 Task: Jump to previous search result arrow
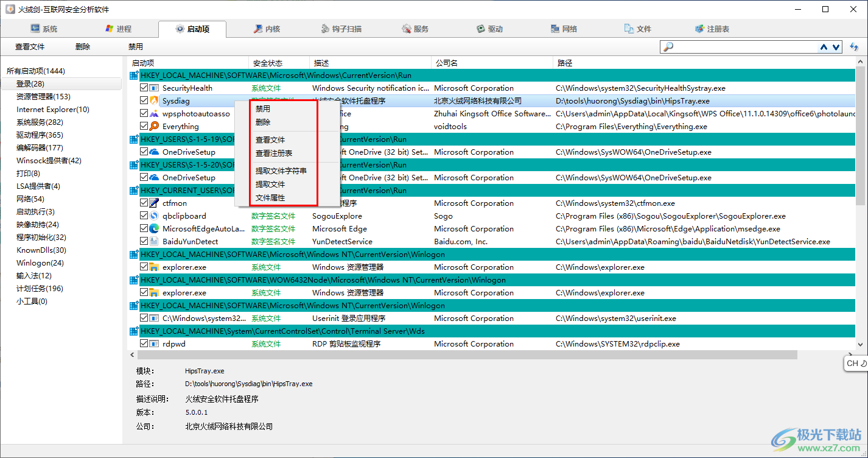coord(824,47)
